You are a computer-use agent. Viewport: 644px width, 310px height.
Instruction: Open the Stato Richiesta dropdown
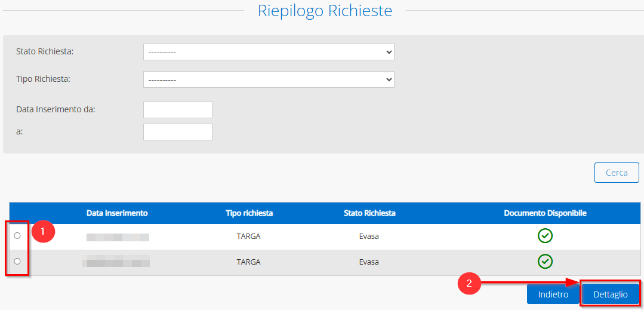click(x=269, y=52)
